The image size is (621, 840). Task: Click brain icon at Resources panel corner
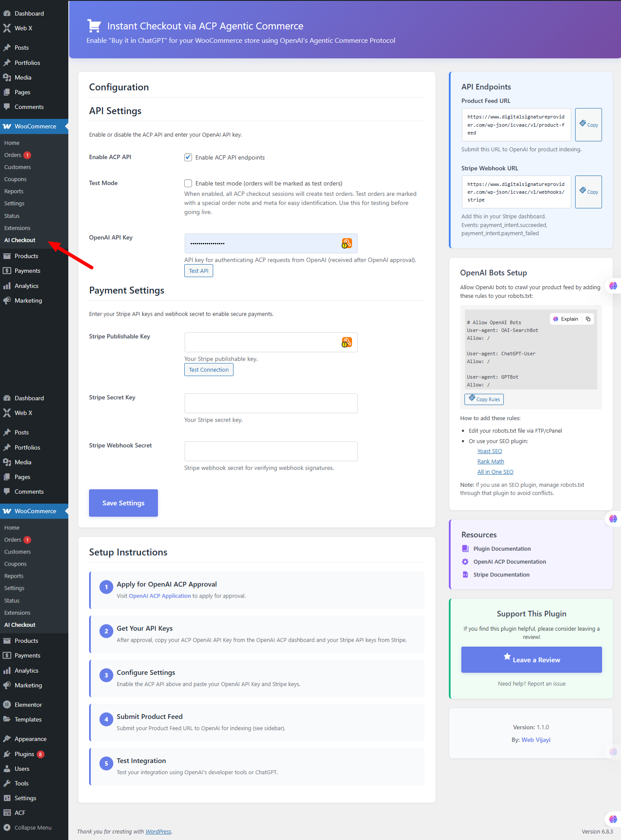[613, 519]
